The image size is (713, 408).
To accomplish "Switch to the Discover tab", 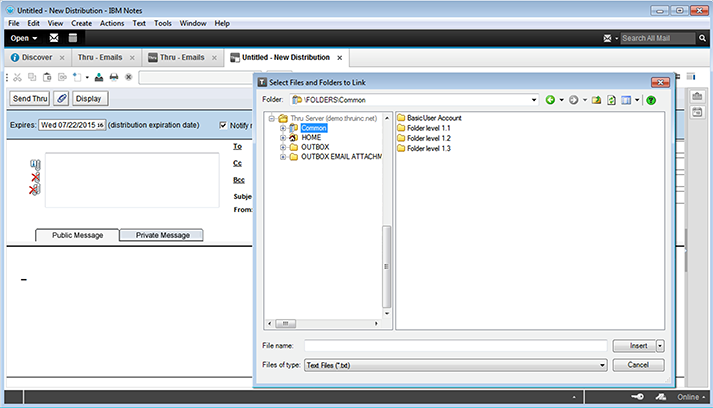I will pyautogui.click(x=37, y=57).
